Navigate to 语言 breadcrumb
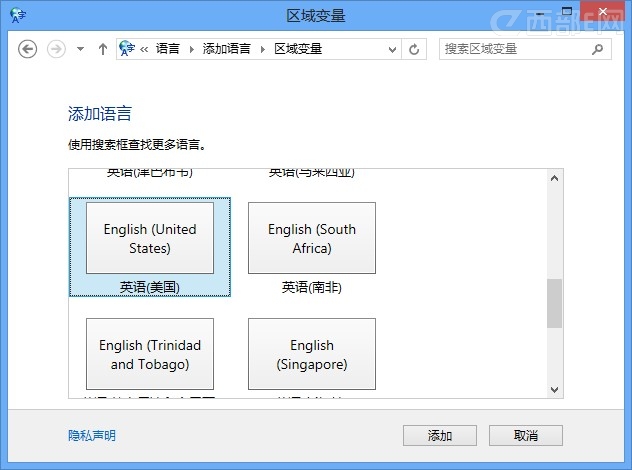This screenshot has height=470, width=632. click(167, 49)
